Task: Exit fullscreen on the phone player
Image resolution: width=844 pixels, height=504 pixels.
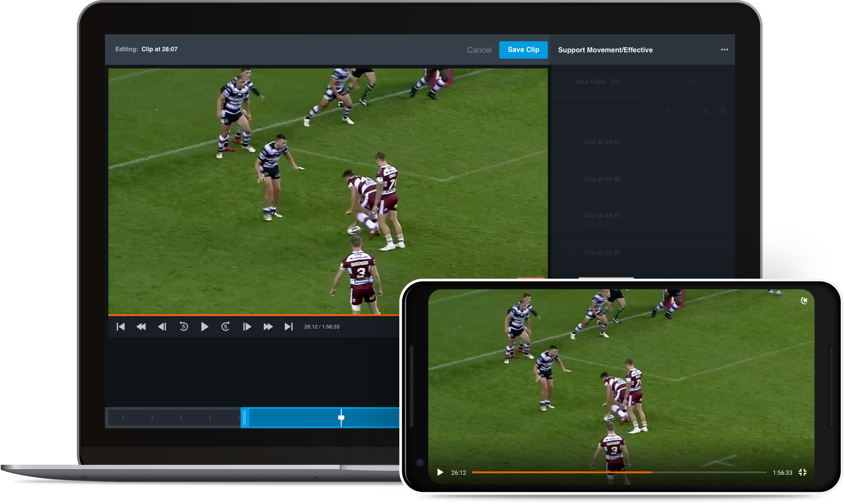Action: pos(803,472)
